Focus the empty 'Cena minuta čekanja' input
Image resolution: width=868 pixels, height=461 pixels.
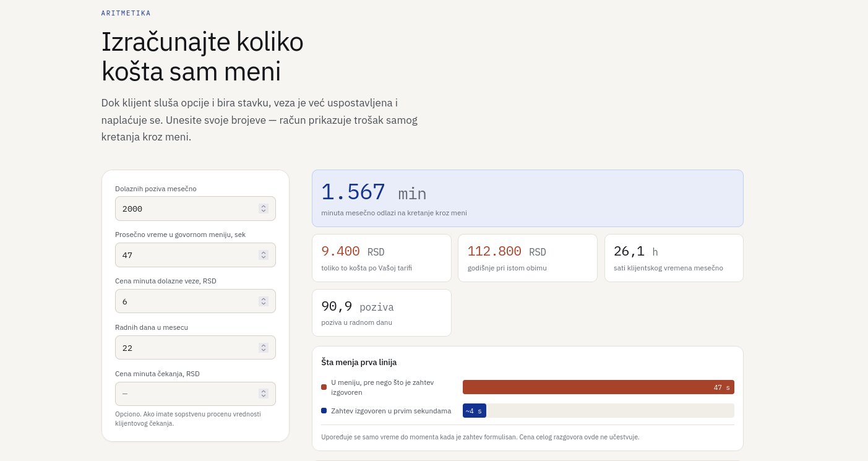pos(196,394)
